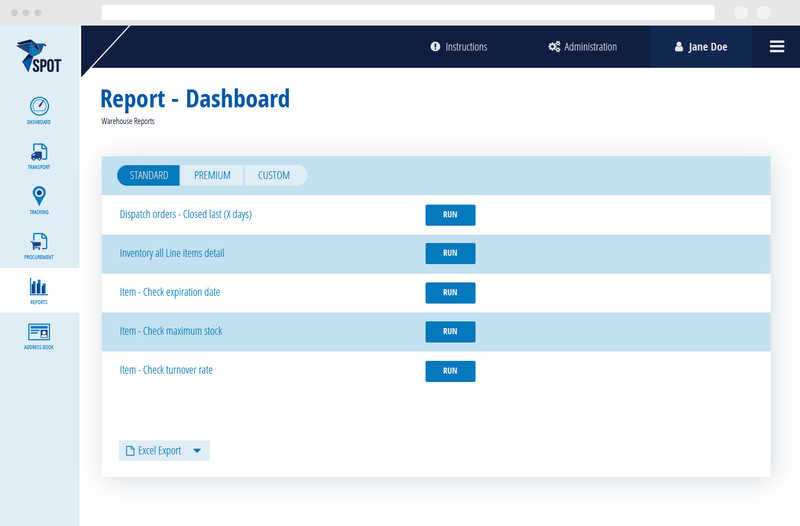The width and height of the screenshot is (800, 526).
Task: Switch to the Standard reports tab
Action: (x=148, y=176)
